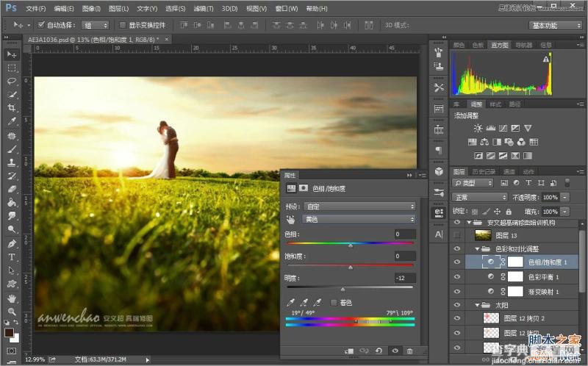The image size is (588, 366).
Task: Add a Gradient Map adjustment
Action: pos(528,156)
